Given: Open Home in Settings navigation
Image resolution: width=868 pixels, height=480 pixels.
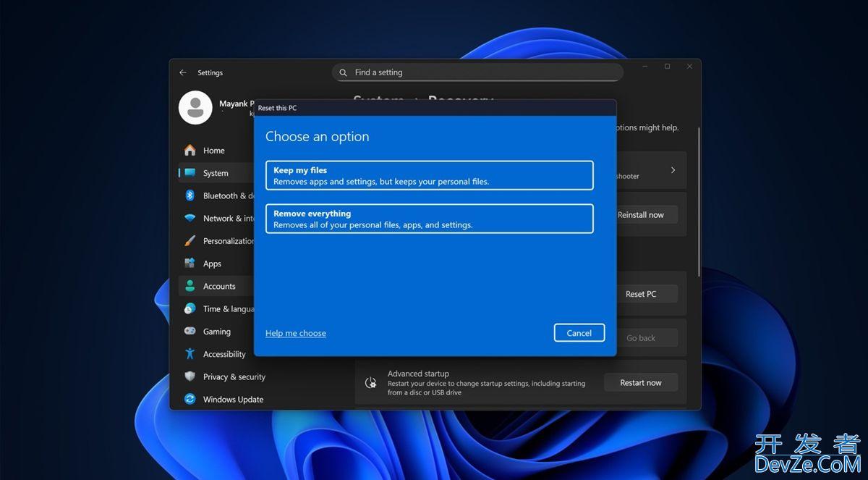Looking at the screenshot, I should coord(215,151).
